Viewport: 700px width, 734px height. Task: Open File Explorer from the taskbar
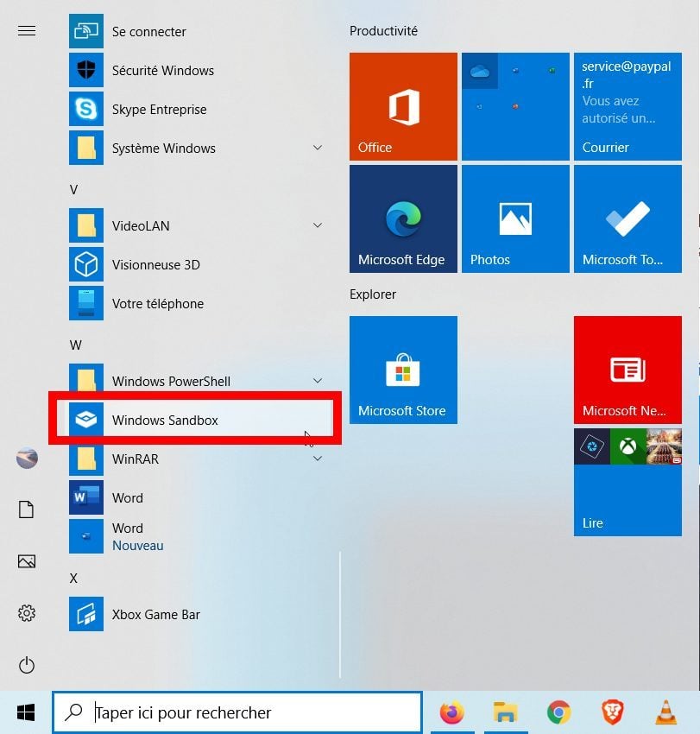pyautogui.click(x=505, y=712)
